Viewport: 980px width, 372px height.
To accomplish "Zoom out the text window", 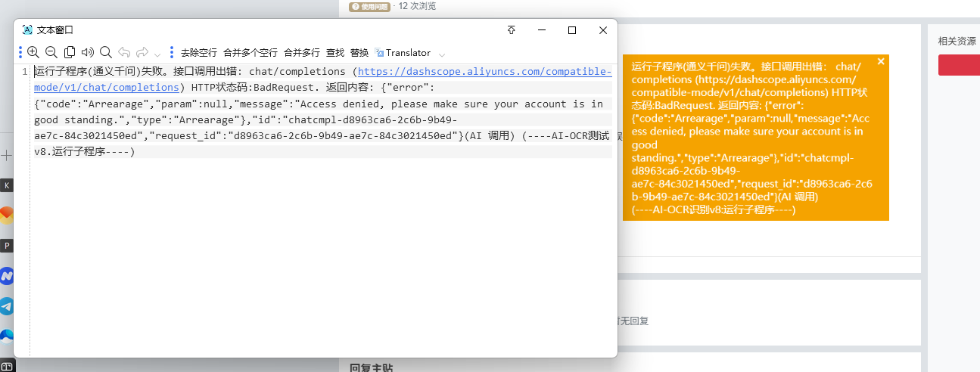I will [x=51, y=52].
